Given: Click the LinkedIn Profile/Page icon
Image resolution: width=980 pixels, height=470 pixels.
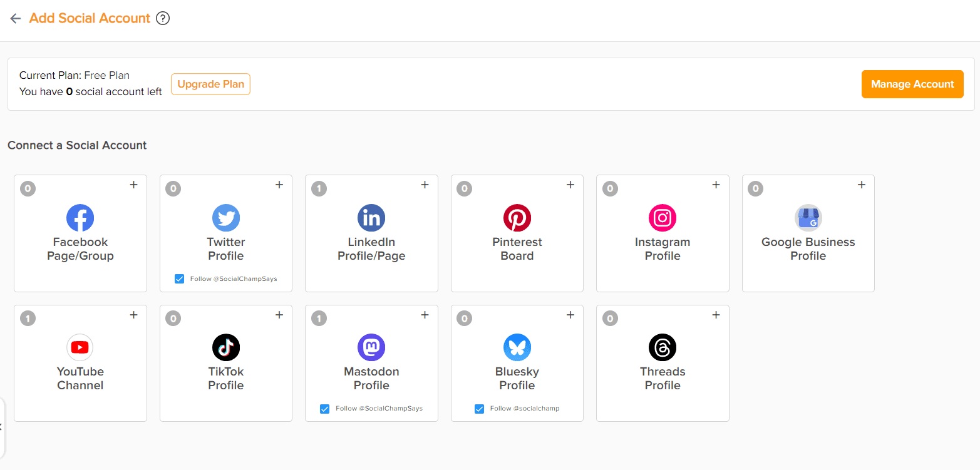Looking at the screenshot, I should tap(371, 218).
